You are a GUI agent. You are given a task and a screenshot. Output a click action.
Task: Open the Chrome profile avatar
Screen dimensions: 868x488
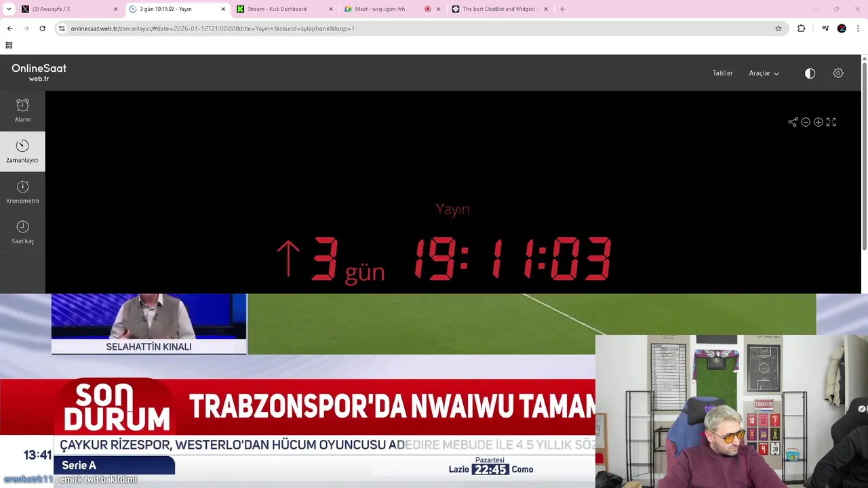click(x=842, y=28)
